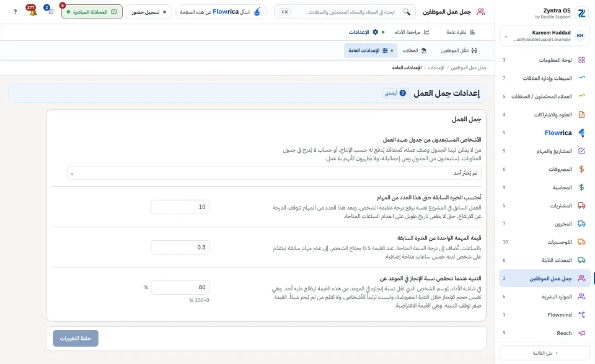Open المخزون sidebar item

[545, 223]
